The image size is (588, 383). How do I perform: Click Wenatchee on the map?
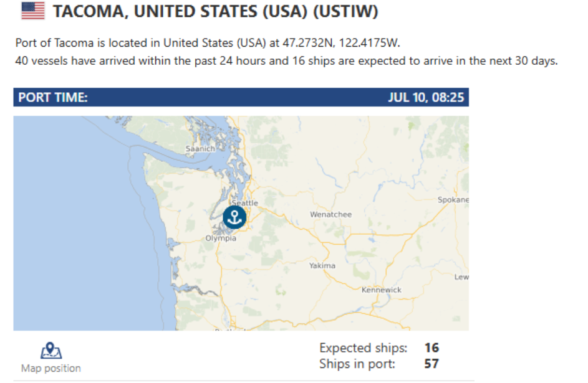coord(330,214)
